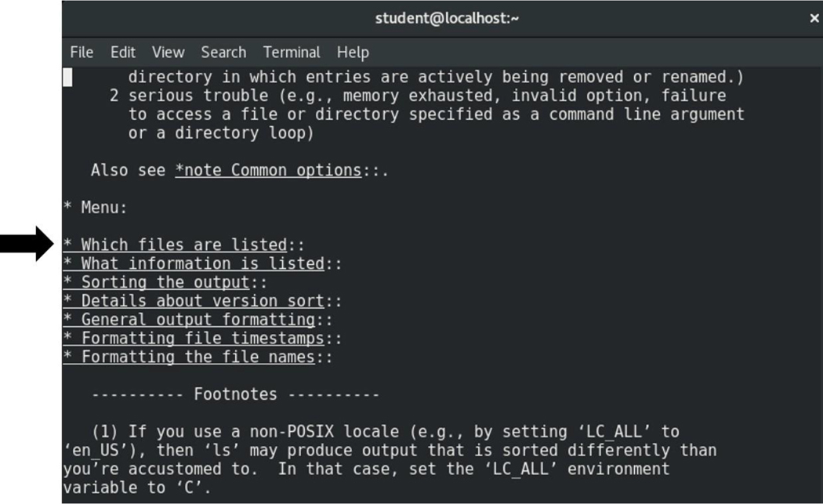This screenshot has width=823, height=504.
Task: Open the Terminal menu
Action: point(292,53)
